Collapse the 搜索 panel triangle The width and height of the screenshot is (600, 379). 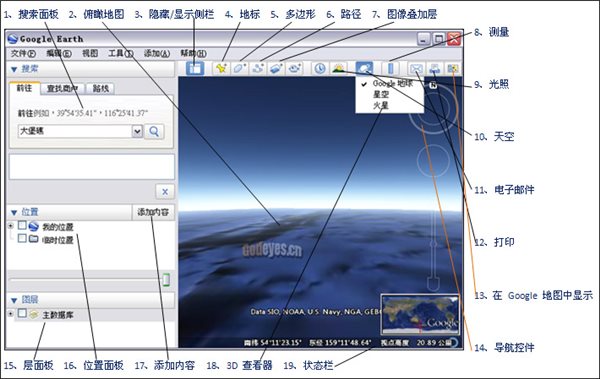click(x=14, y=69)
